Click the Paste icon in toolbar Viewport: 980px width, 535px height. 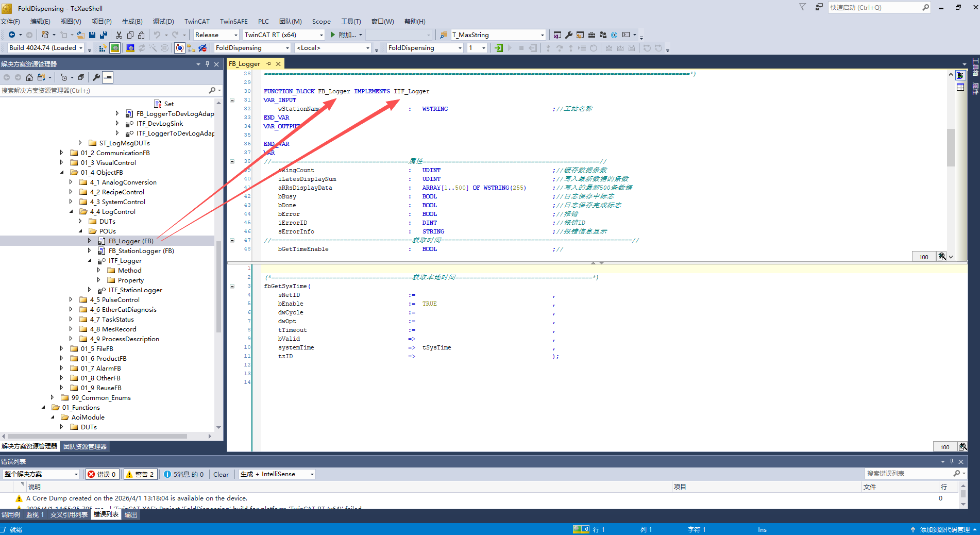click(141, 35)
